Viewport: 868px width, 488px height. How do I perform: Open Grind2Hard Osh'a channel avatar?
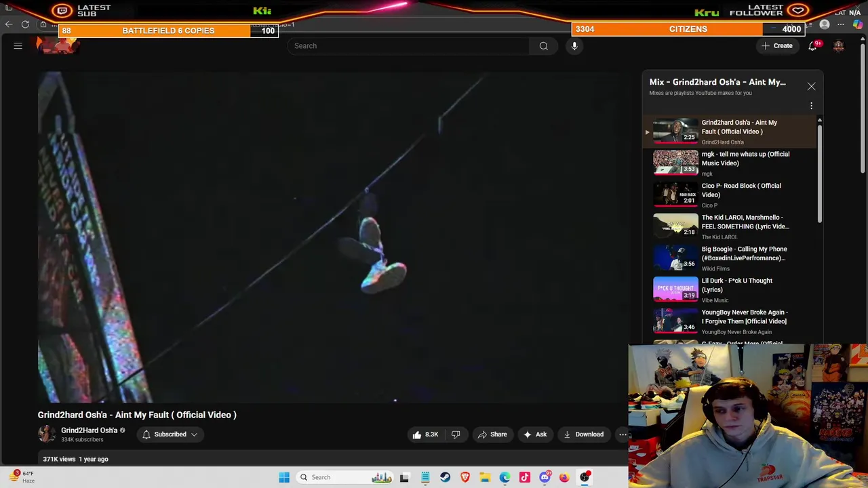46,434
